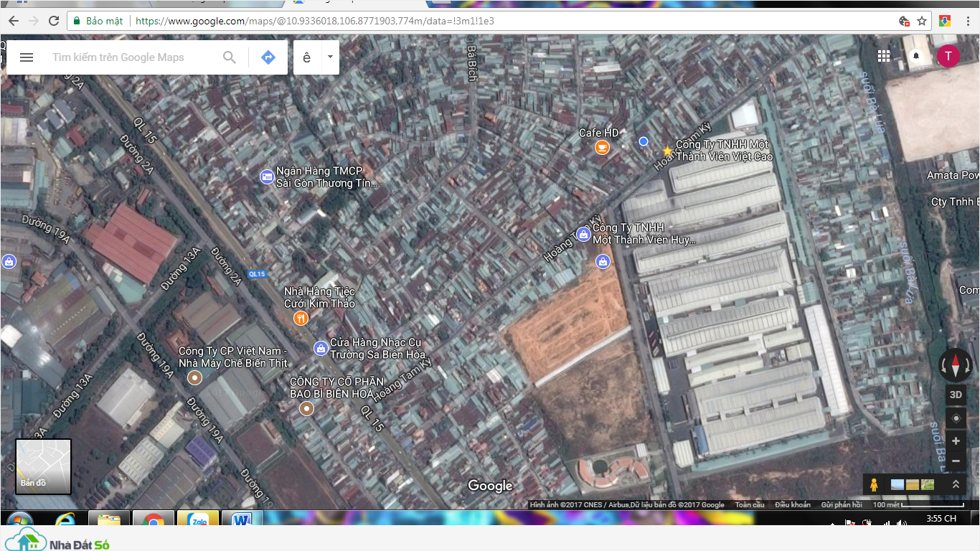
Task: Go back in the browser
Action: [13, 21]
